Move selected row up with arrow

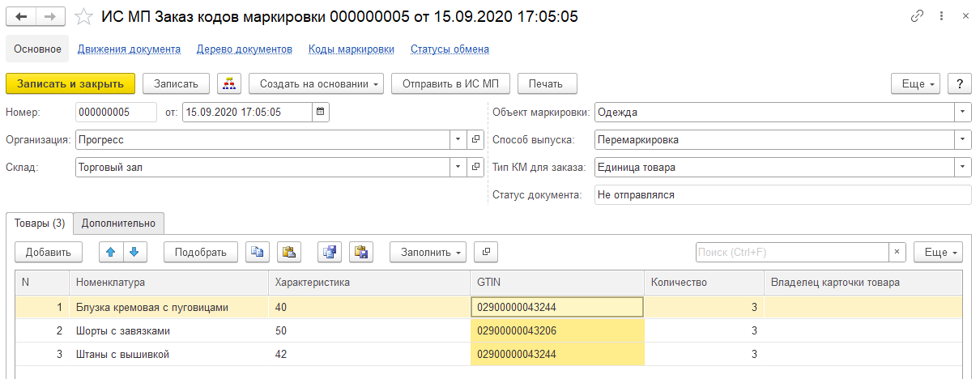[x=111, y=252]
